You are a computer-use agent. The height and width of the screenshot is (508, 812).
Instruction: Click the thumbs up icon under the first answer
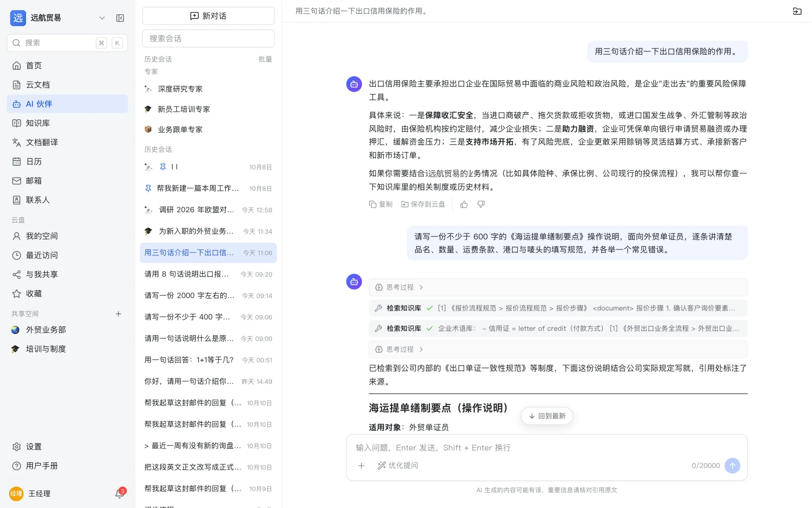click(464, 205)
